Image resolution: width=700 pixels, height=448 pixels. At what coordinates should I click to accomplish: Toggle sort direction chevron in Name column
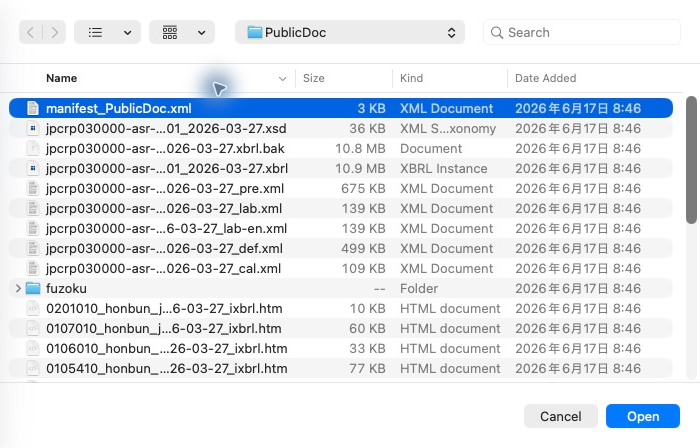[x=282, y=79]
